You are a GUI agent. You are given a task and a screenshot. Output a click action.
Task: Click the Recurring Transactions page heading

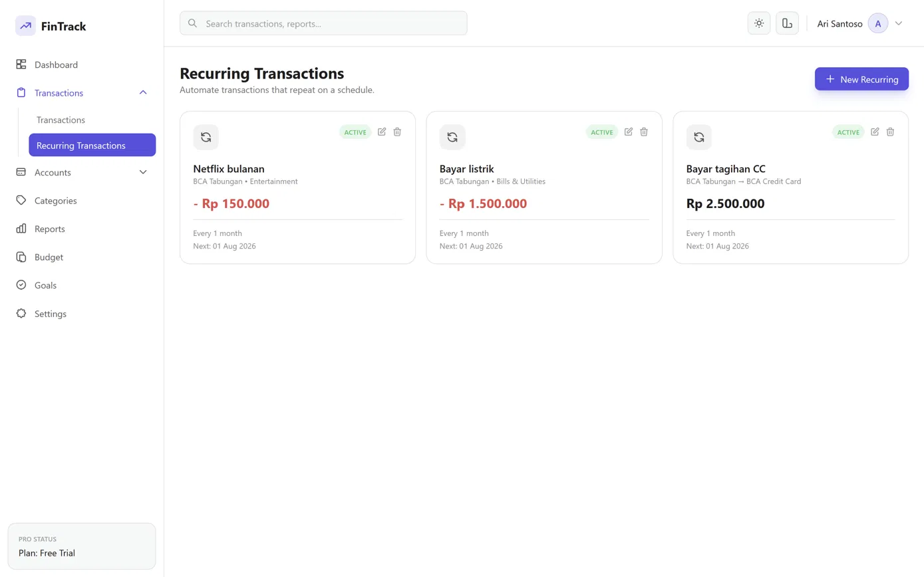pyautogui.click(x=262, y=73)
